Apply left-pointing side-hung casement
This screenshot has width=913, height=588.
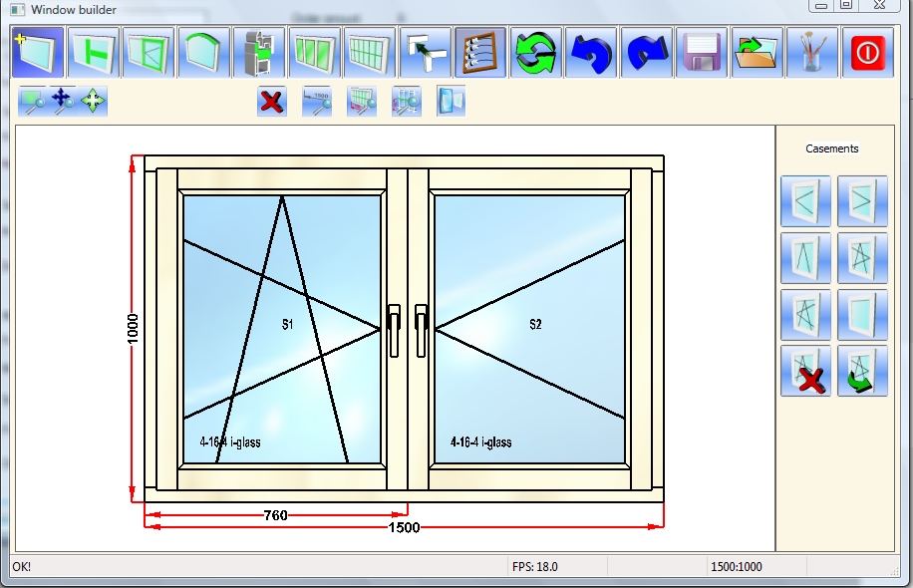pyautogui.click(x=806, y=201)
